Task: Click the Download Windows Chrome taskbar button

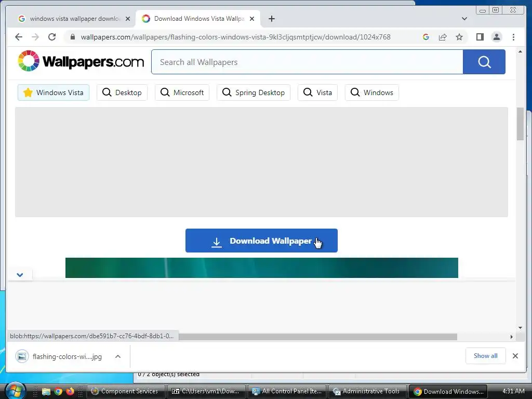Action: 448,391
